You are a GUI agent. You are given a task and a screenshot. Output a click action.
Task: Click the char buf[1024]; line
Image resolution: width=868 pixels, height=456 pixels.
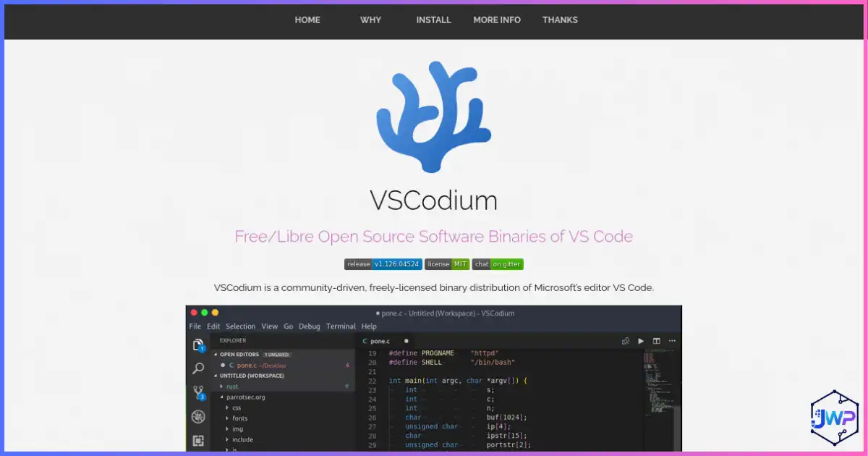tap(466, 417)
